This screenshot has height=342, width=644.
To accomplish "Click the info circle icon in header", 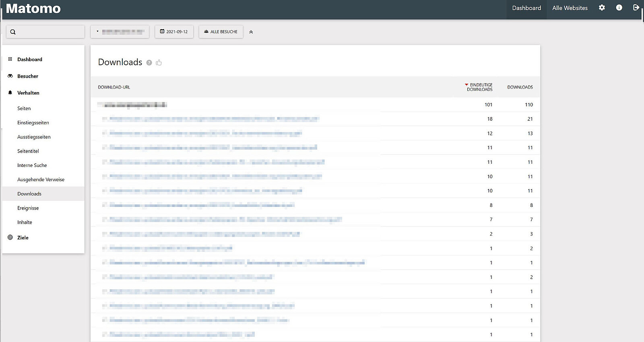I will (619, 8).
